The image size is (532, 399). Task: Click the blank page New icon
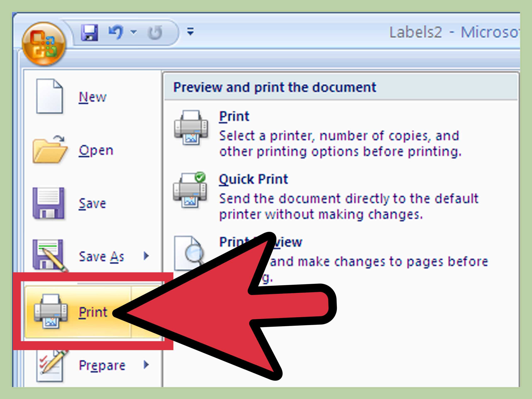[49, 96]
